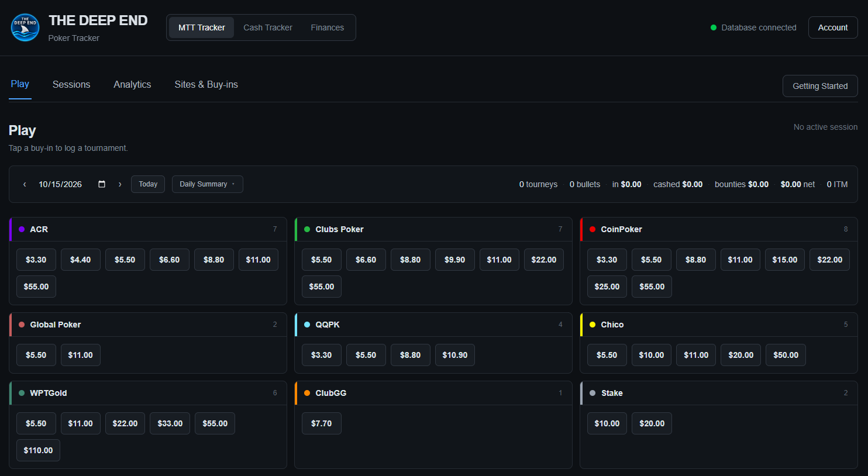The height and width of the screenshot is (476, 868).
Task: Open the Sites & Buy-ins tab
Action: (206, 85)
